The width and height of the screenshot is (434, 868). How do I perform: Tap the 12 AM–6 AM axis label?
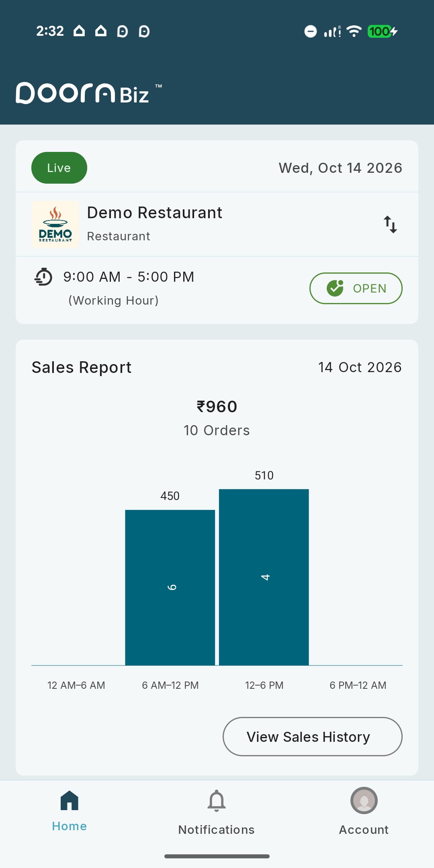tap(76, 685)
